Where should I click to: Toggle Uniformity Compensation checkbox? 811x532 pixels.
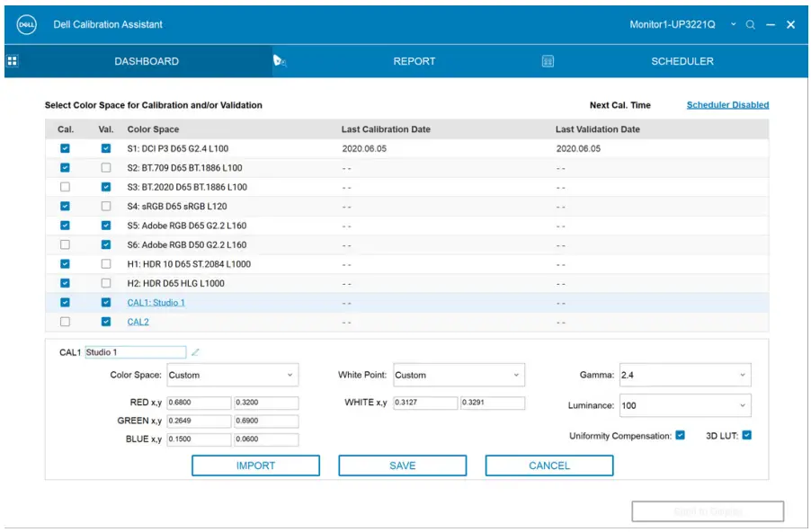coord(680,436)
